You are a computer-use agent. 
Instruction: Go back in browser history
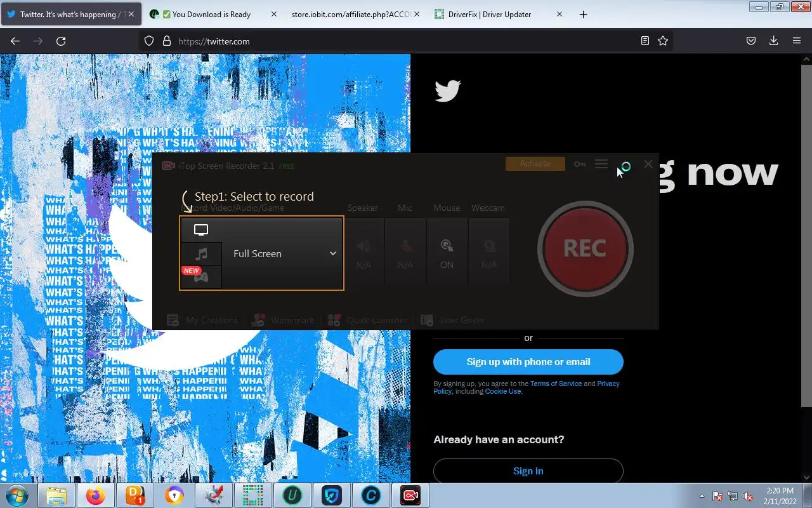(15, 41)
